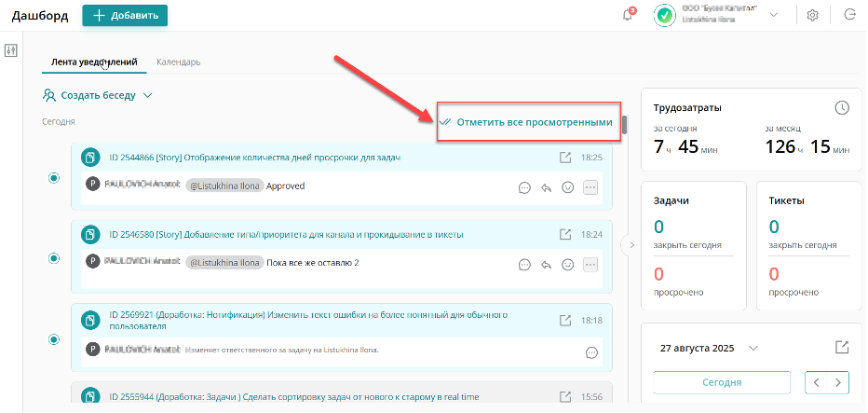
Task: Click Отметить все просмотренными
Action: 527,122
